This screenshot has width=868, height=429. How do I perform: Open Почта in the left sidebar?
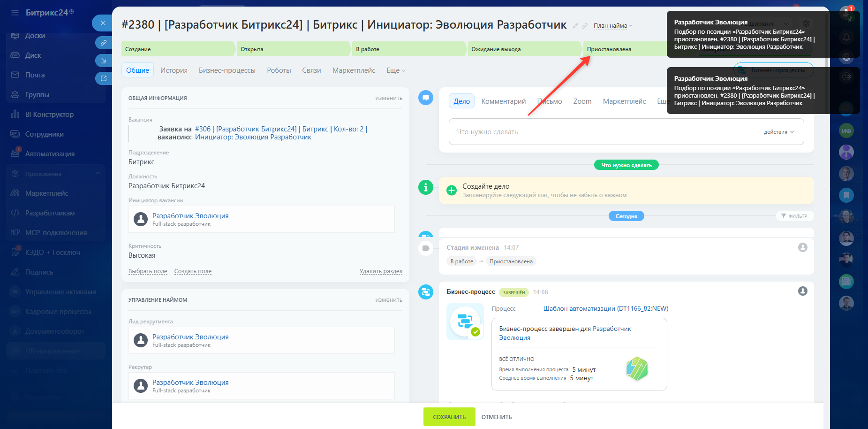pyautogui.click(x=35, y=75)
